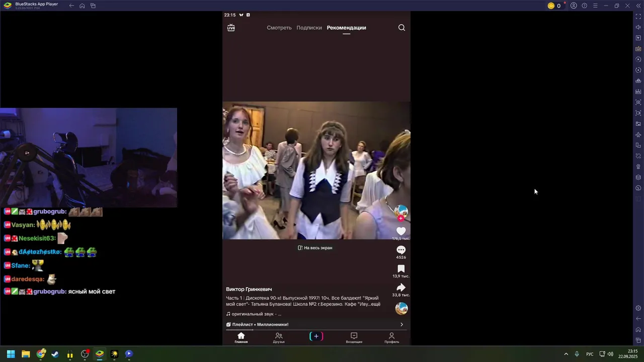Follow the author via red plus badge
The height and width of the screenshot is (362, 644).
[x=401, y=218]
